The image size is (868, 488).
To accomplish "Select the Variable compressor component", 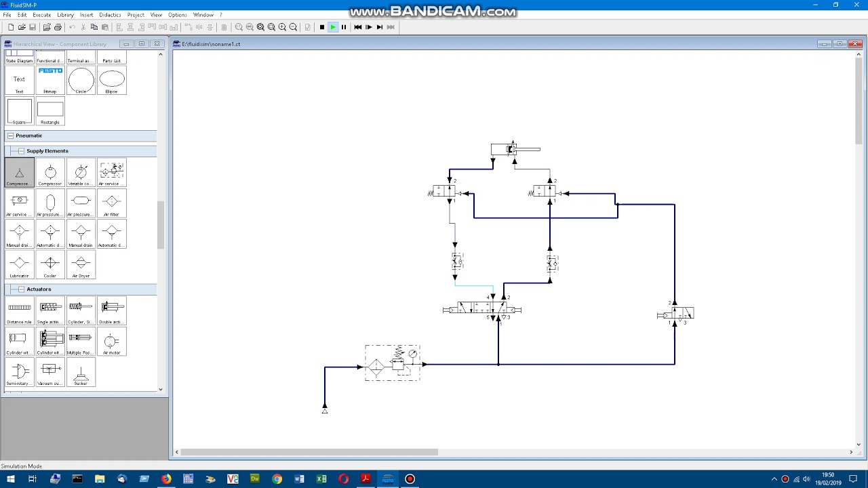I will 81,174.
